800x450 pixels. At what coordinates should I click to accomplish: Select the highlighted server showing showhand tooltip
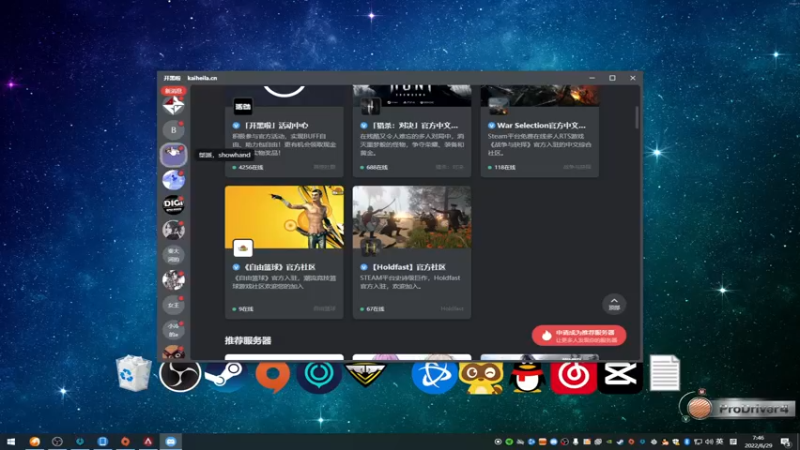coord(173,155)
